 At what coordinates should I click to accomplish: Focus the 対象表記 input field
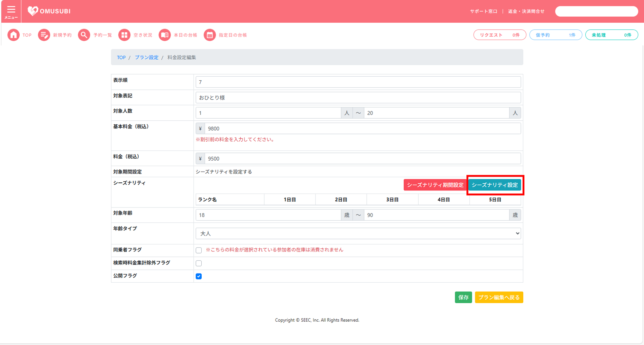pyautogui.click(x=358, y=98)
